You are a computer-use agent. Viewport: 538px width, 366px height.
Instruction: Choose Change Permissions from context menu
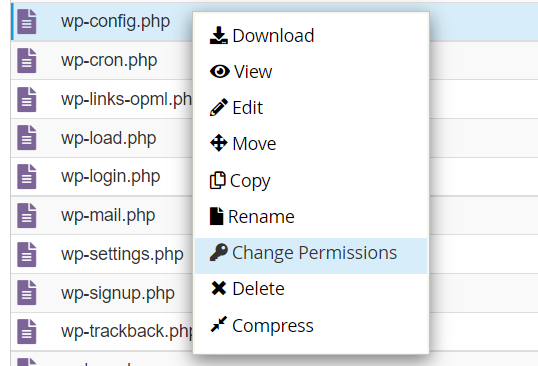click(311, 256)
